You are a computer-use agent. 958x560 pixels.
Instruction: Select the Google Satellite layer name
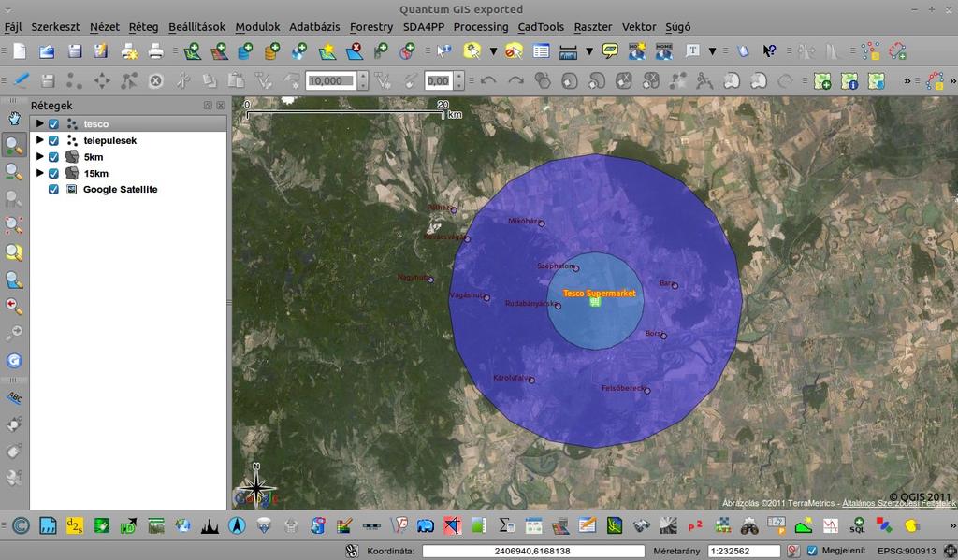coord(121,189)
